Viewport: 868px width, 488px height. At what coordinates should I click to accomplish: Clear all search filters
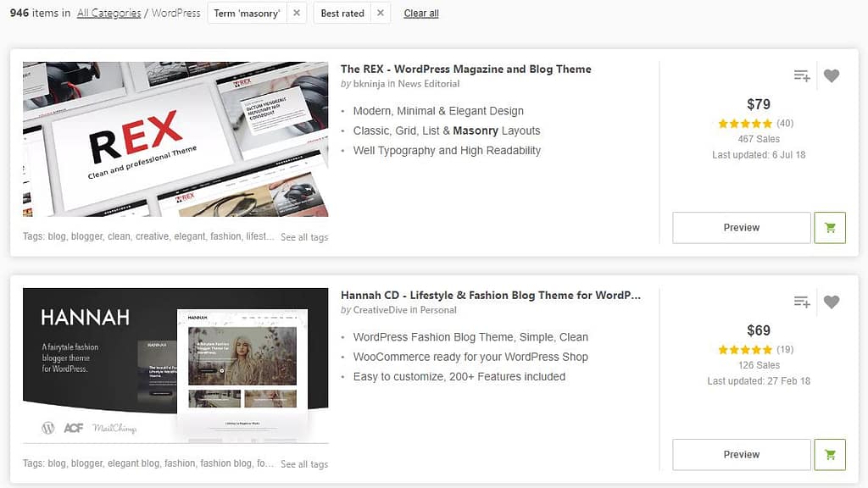click(421, 14)
